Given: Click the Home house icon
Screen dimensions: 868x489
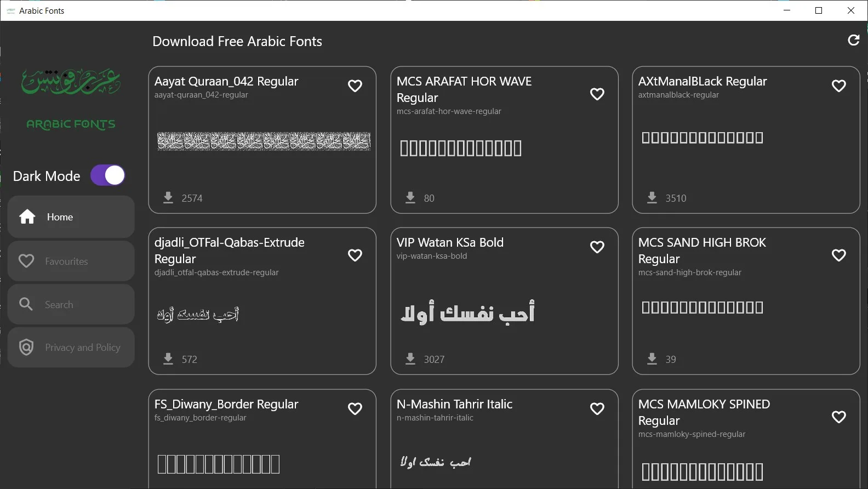Looking at the screenshot, I should click(27, 217).
